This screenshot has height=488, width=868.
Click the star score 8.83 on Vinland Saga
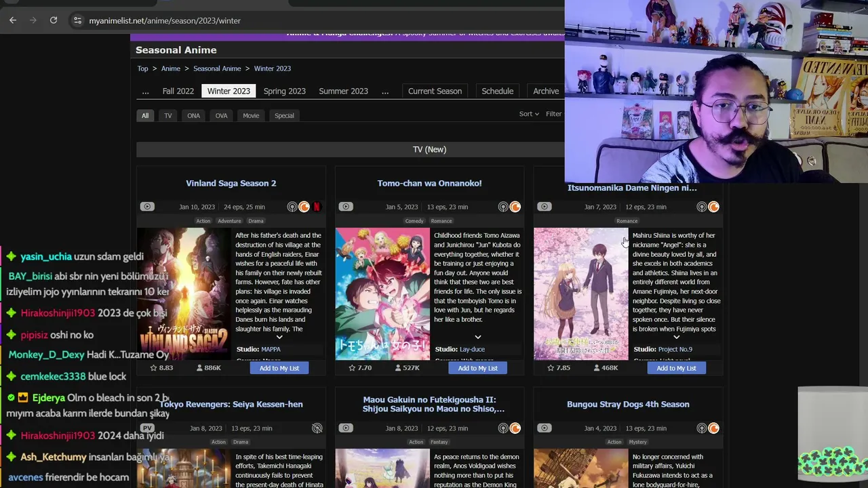[x=161, y=368]
